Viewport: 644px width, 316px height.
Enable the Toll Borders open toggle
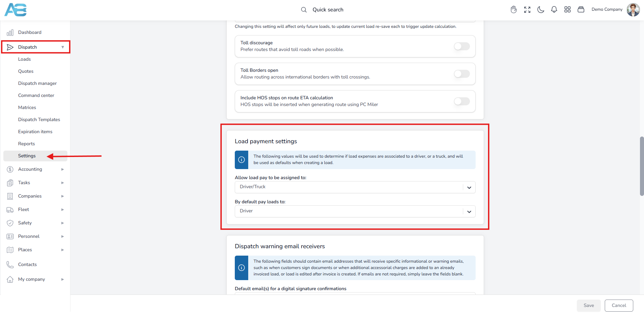pyautogui.click(x=462, y=74)
